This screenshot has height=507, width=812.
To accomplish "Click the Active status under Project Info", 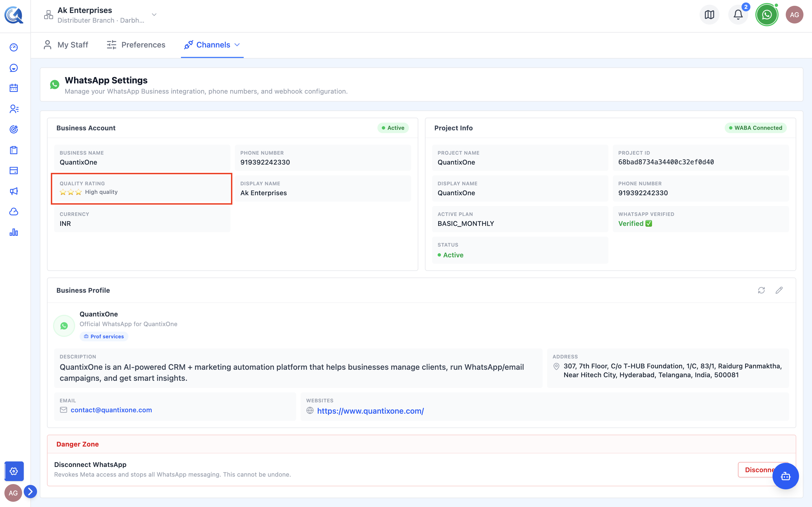I will (x=450, y=255).
